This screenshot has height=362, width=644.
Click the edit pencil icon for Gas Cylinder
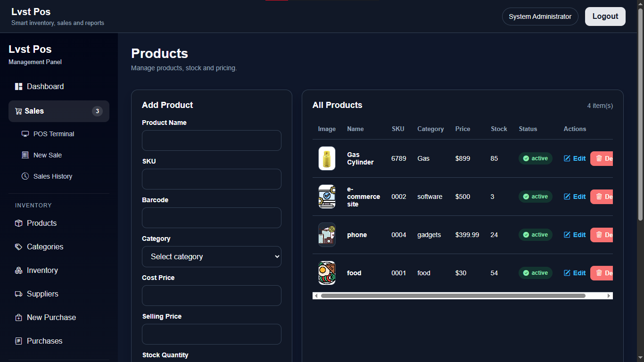567,158
